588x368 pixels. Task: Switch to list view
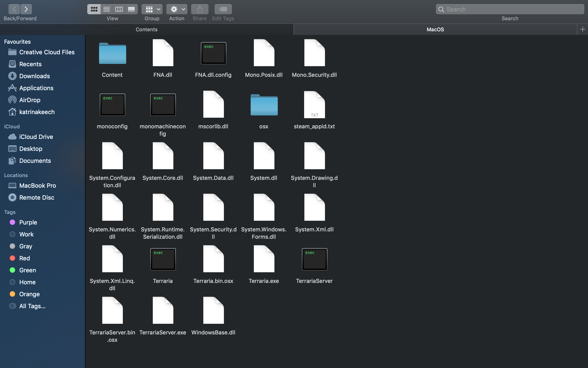point(106,9)
